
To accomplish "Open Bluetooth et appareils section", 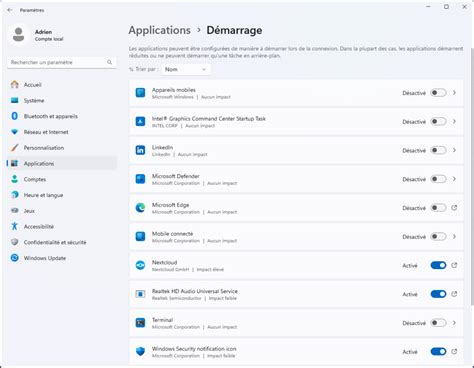I will [x=62, y=116].
